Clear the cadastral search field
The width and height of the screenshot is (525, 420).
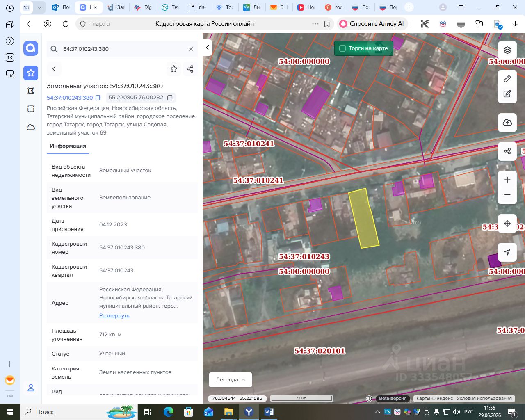click(x=191, y=49)
